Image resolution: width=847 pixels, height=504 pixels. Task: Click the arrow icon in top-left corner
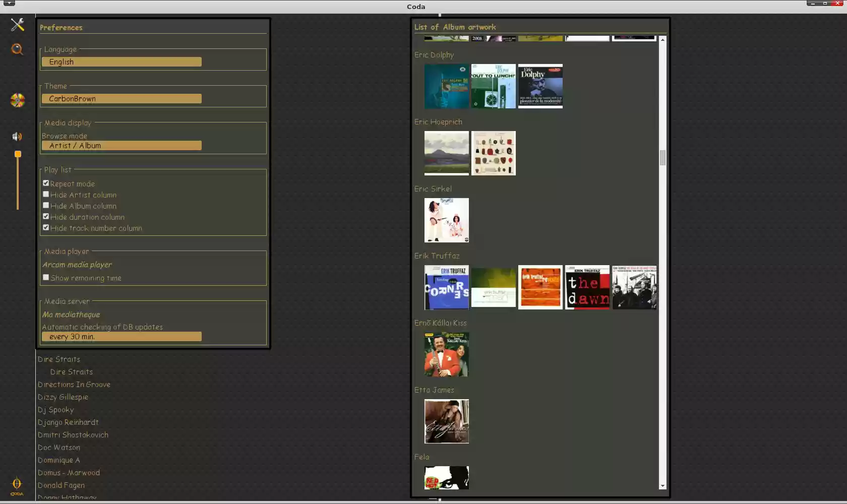tap(9, 4)
